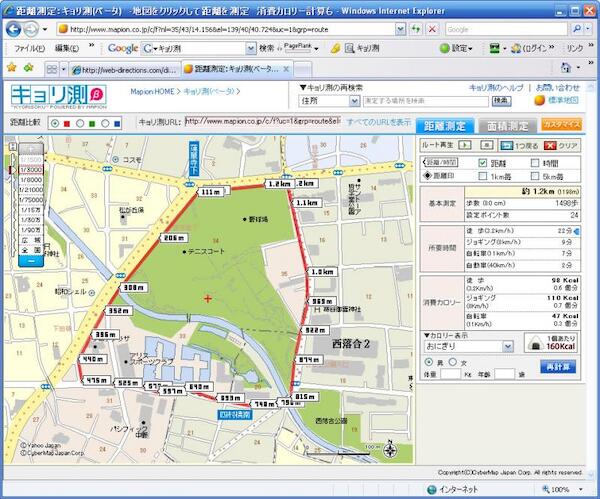
Task: Open the 設定 settings dropdown in toolbar
Action: click(457, 49)
